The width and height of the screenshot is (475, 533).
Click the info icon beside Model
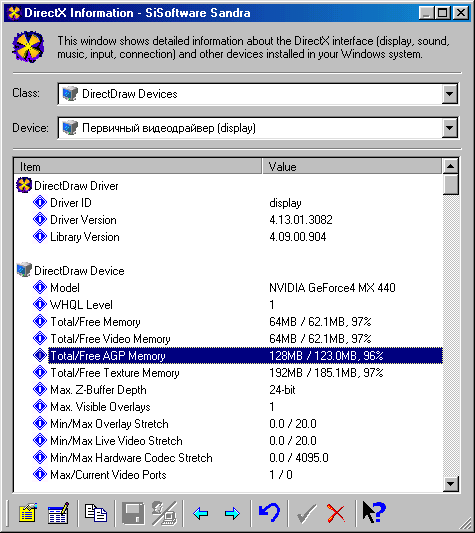tap(40, 287)
